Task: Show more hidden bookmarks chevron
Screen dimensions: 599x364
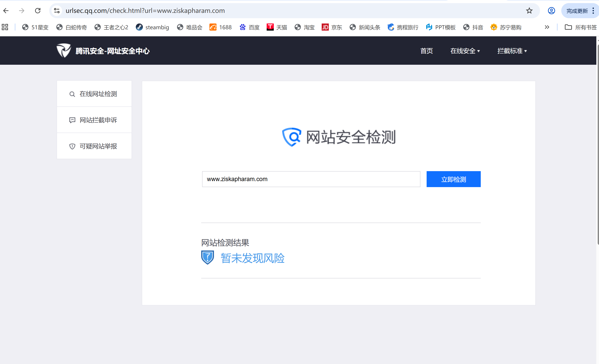Action: pos(547,27)
